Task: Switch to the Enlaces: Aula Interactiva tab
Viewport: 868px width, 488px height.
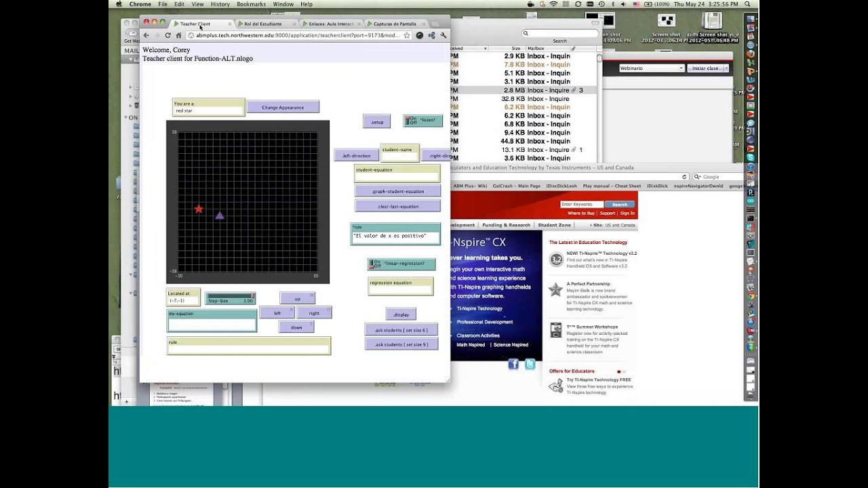Action: click(331, 24)
